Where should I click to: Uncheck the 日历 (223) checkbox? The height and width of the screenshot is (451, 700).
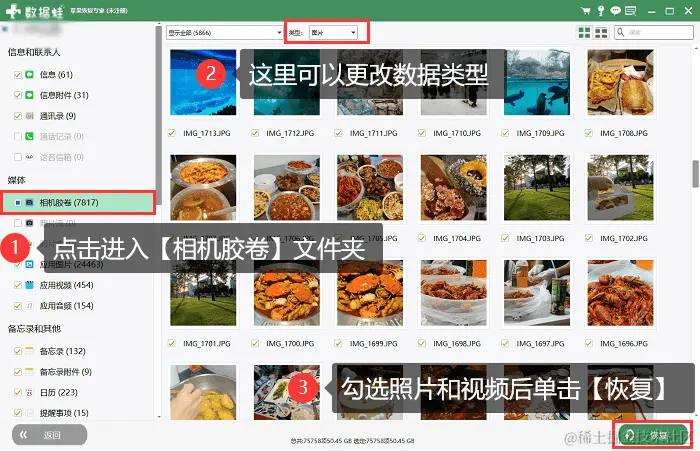[18, 393]
